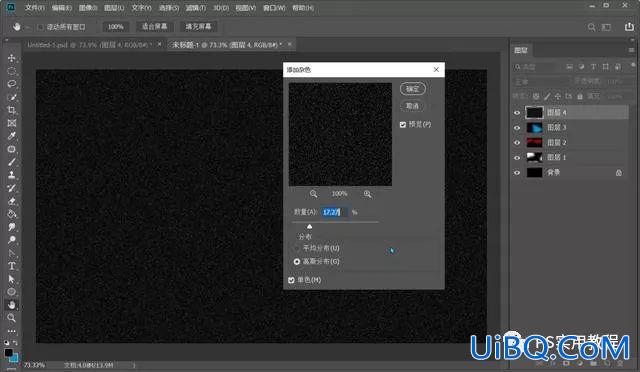This screenshot has width=640, height=372.
Task: Click the noise Amount slider handle
Action: pyautogui.click(x=309, y=226)
